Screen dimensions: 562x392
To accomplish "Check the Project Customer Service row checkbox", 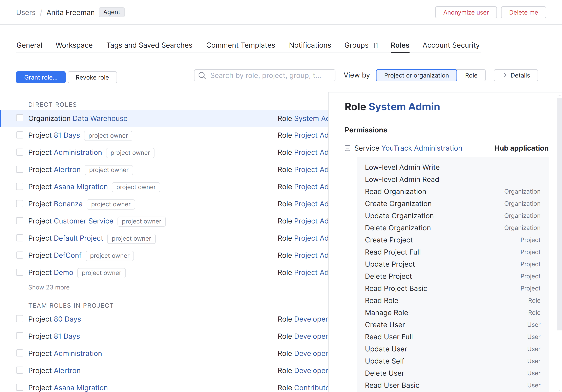I will 20,221.
